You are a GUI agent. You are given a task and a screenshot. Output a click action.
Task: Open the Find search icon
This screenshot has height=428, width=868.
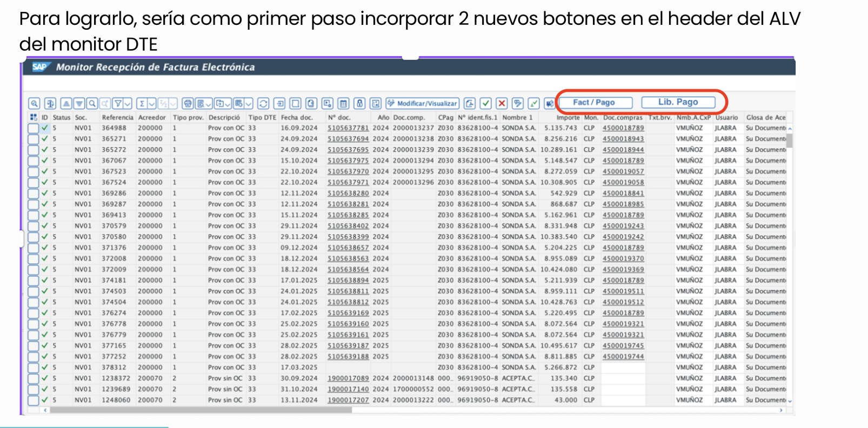(x=92, y=103)
